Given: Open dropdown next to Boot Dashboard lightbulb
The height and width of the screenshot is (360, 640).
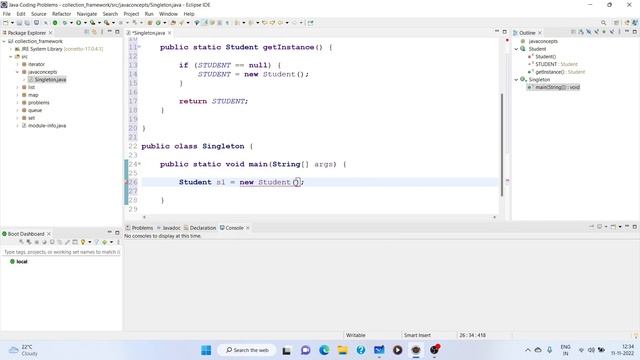Looking at the screenshot, I should point(90,242).
